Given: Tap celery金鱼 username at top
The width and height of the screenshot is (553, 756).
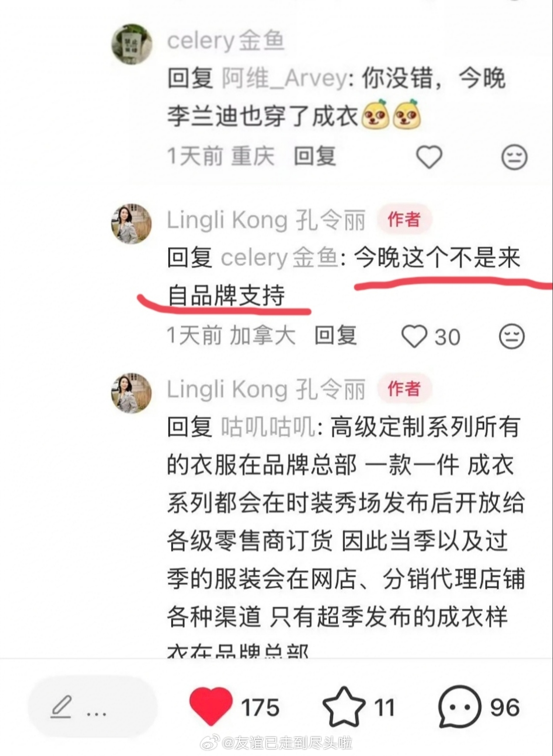Looking at the screenshot, I should [x=226, y=40].
